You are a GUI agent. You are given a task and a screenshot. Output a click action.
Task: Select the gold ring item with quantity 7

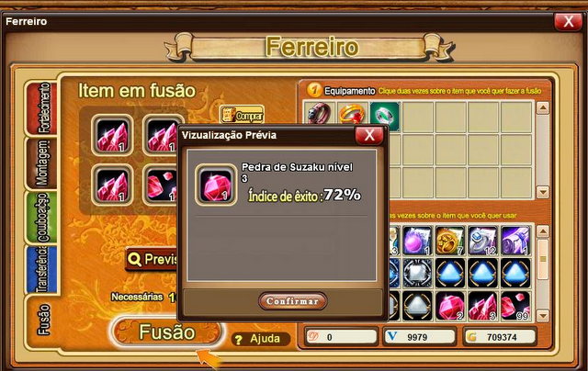click(450, 241)
